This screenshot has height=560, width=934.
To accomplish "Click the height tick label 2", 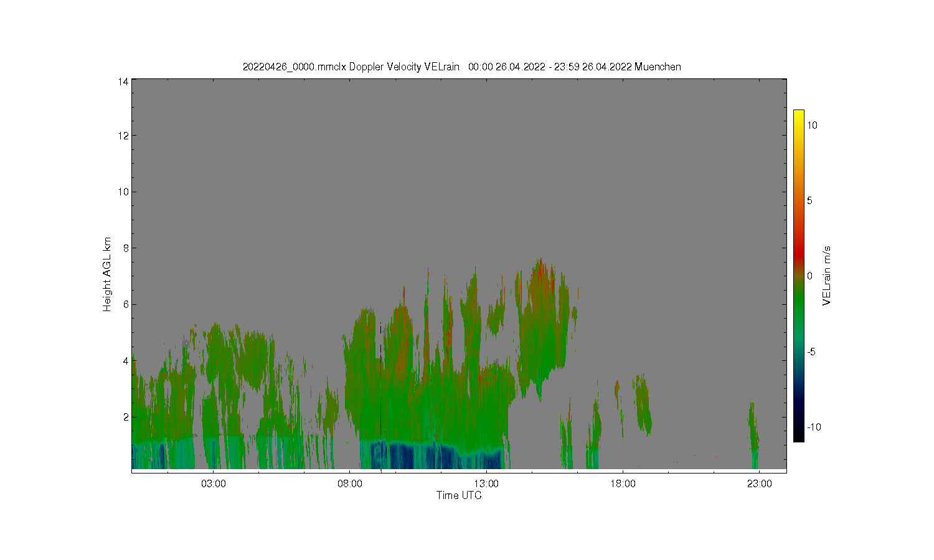I will pyautogui.click(x=126, y=417).
